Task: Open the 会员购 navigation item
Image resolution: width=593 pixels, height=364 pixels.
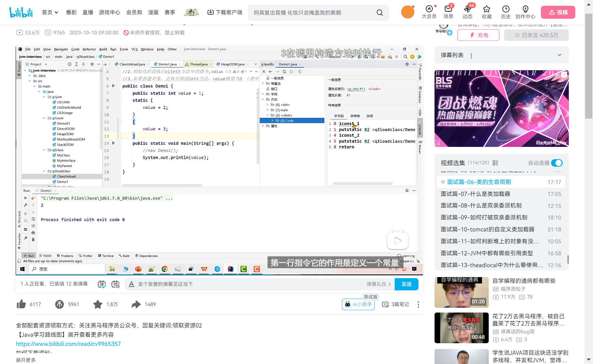Action: 134,12
